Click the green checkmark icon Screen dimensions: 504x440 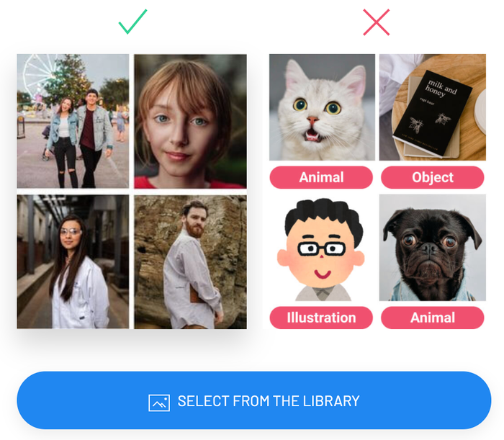[132, 22]
